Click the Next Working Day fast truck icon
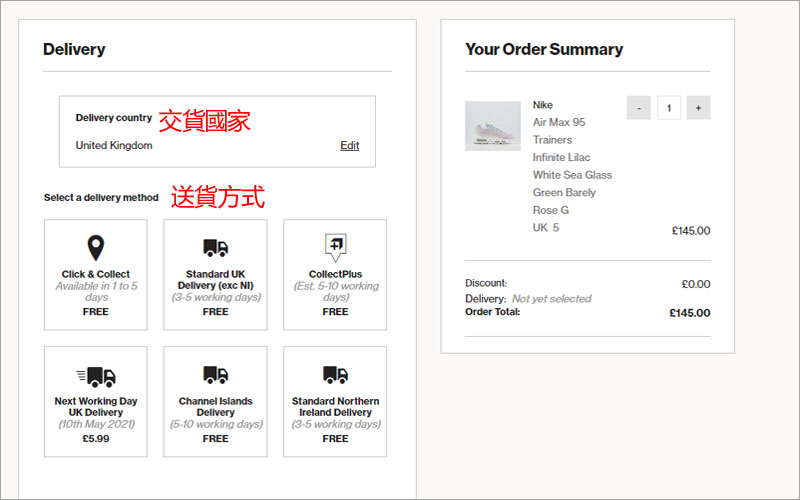This screenshot has height=500, width=800. click(95, 376)
